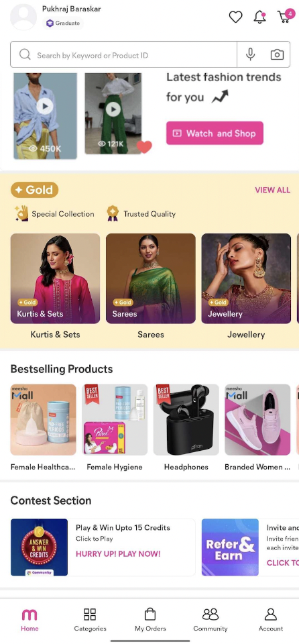Open the Jewellery Gold category

coord(246,278)
